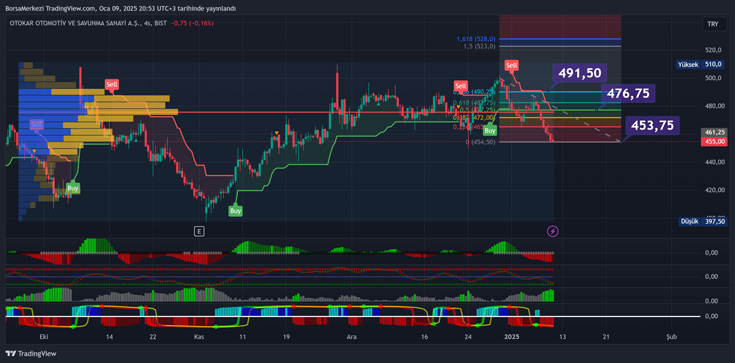Click the 440,00 price axis label
Image resolution: width=735 pixels, height=363 pixels.
tap(714, 162)
